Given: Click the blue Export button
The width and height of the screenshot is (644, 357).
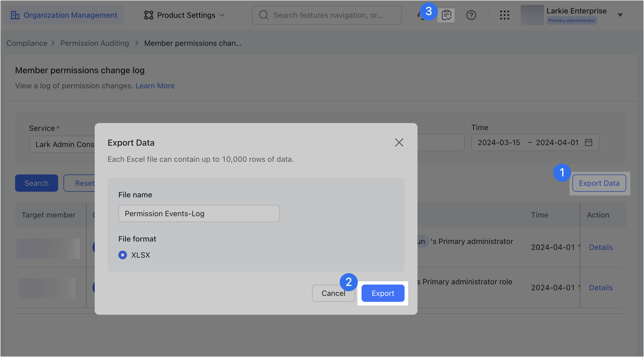Looking at the screenshot, I should point(383,293).
